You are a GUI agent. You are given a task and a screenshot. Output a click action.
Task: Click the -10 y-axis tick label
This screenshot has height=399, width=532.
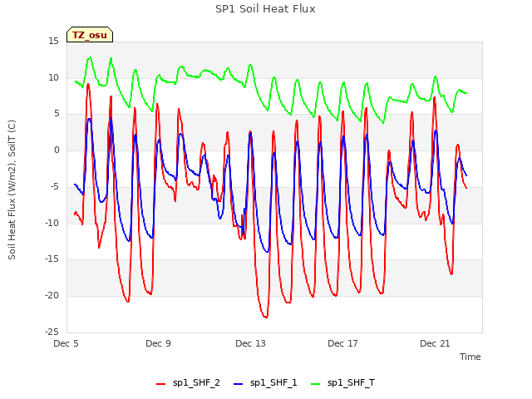(52, 223)
